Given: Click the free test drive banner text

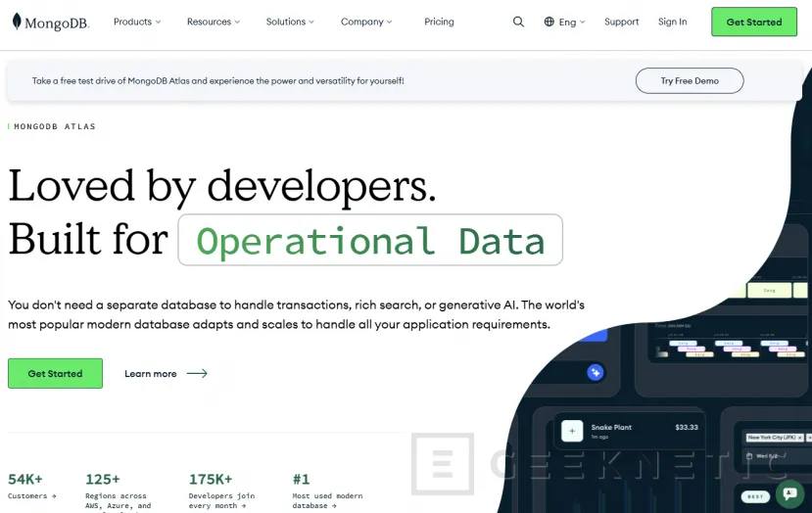Looking at the screenshot, I should [218, 80].
